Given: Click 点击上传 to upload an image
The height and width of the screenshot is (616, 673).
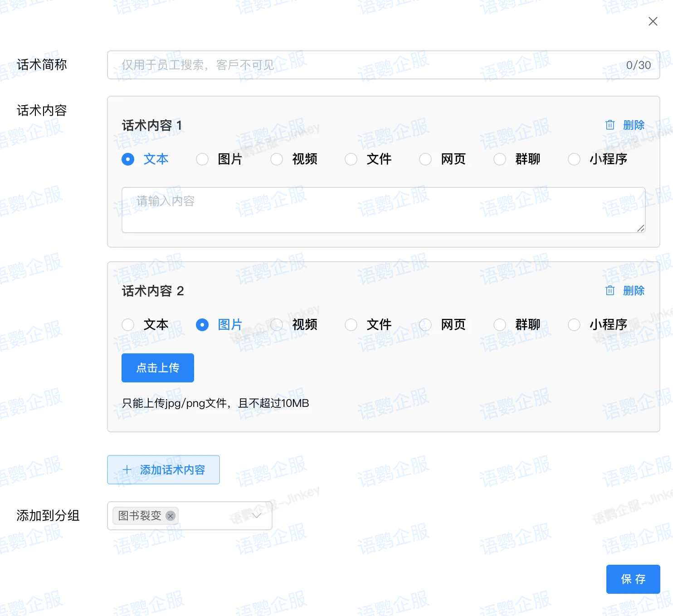Looking at the screenshot, I should point(158,368).
